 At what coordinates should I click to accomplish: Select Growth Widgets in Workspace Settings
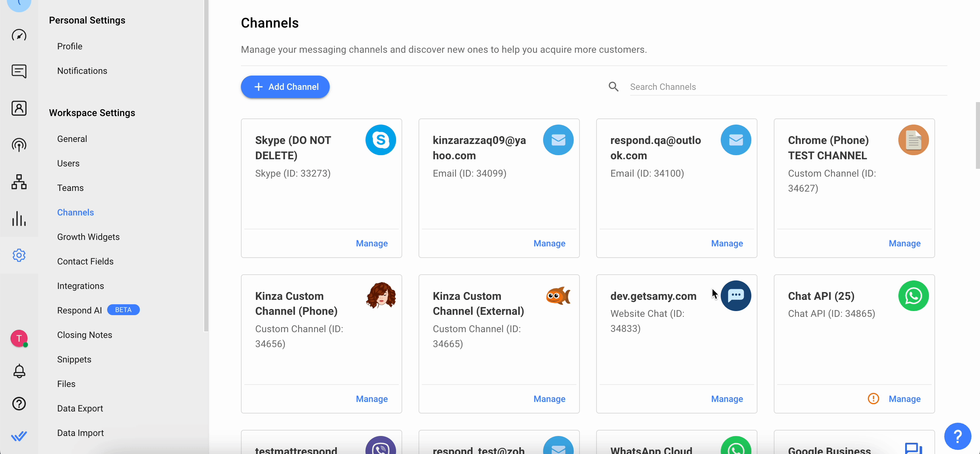[88, 237]
